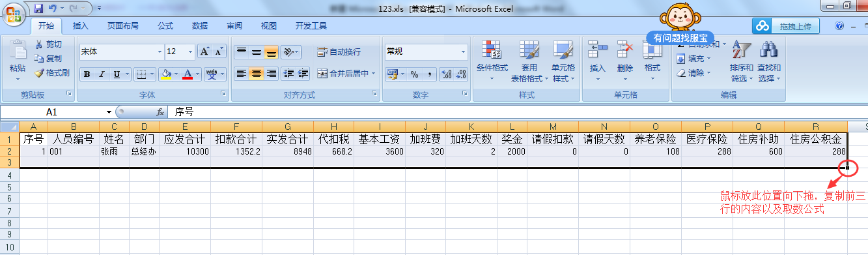Click the Percent Style icon
868x255 pixels.
click(414, 74)
